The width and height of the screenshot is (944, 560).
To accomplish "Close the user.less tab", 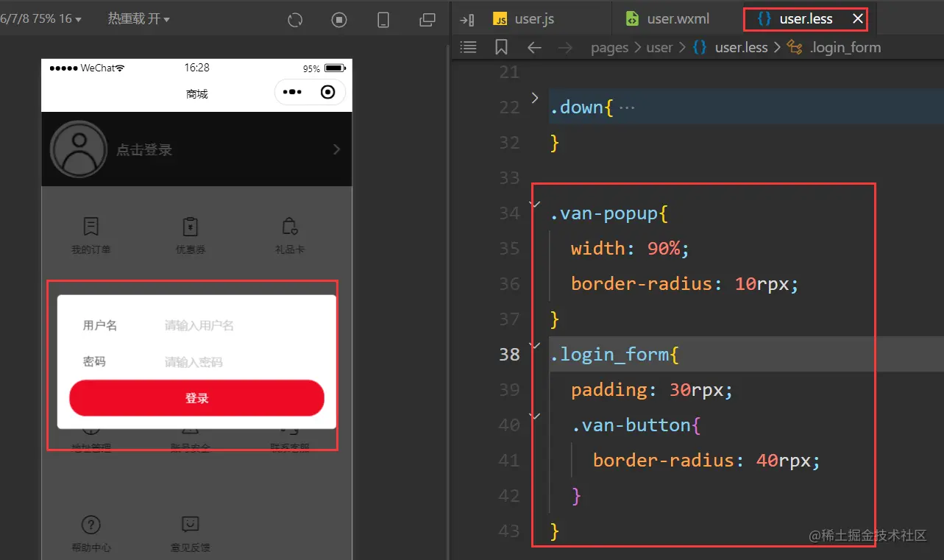I will pyautogui.click(x=857, y=19).
